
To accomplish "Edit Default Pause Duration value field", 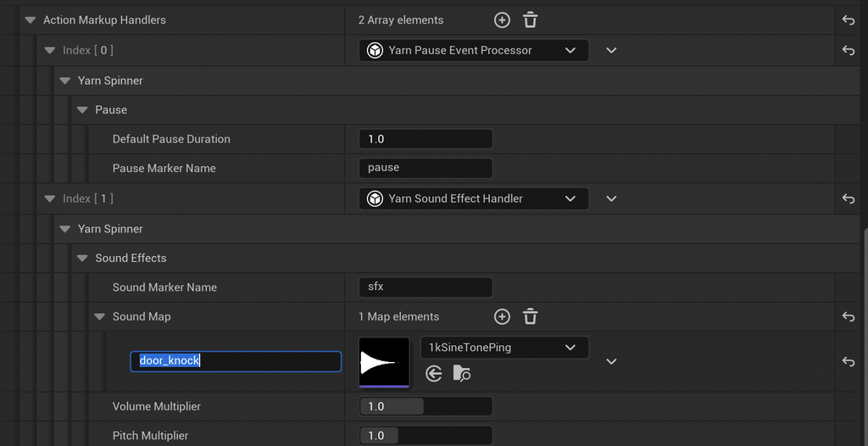I will point(426,139).
